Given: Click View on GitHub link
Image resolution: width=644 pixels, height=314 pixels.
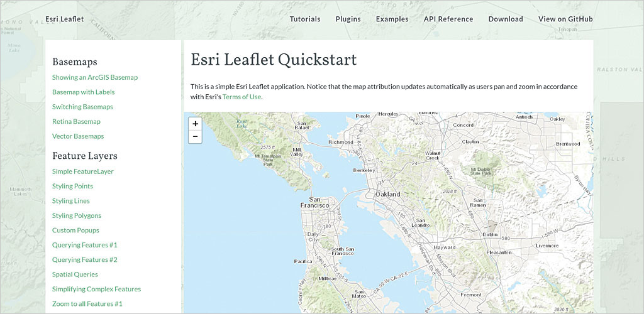Looking at the screenshot, I should pos(565,19).
